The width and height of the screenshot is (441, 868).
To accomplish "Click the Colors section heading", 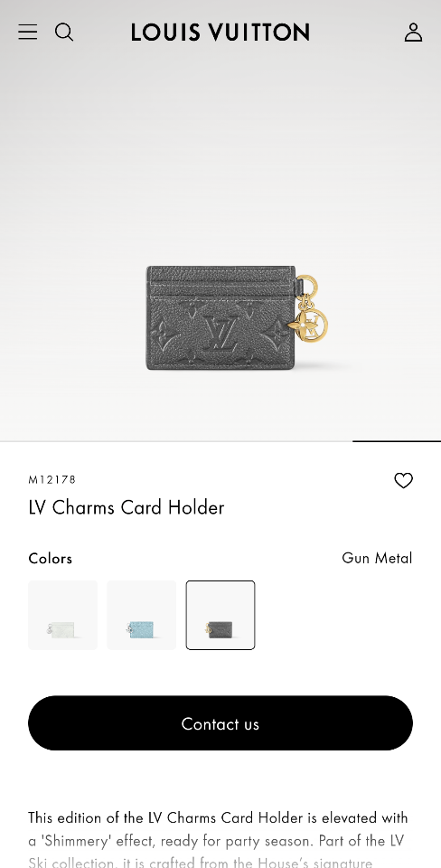I will coord(51,558).
